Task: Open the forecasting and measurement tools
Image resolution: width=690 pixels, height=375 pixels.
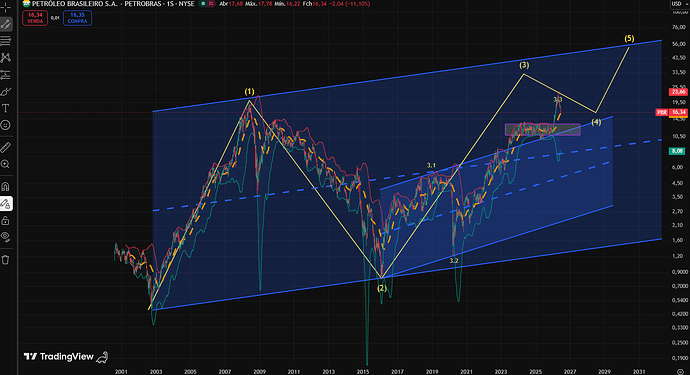Action: tap(6, 75)
